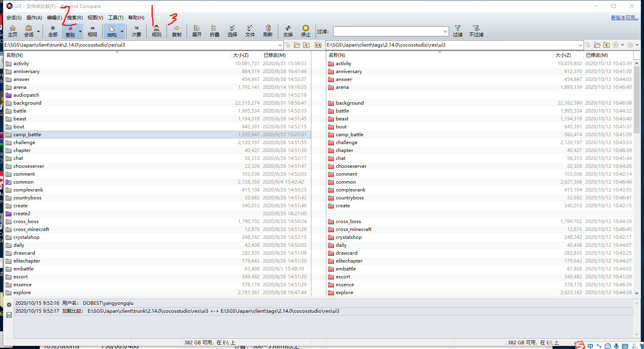The height and width of the screenshot is (349, 644).
Task: Sort right pane by 名称(N) header
Action: tap(440, 55)
